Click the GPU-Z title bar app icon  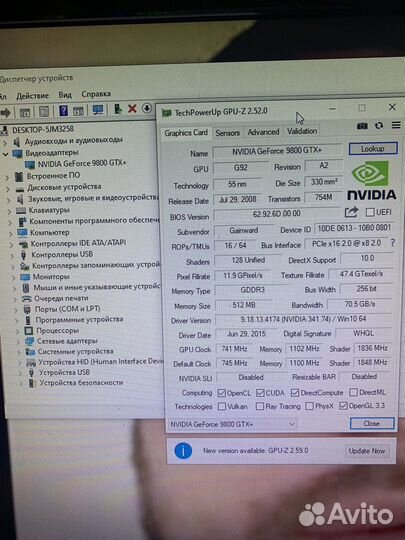point(167,113)
